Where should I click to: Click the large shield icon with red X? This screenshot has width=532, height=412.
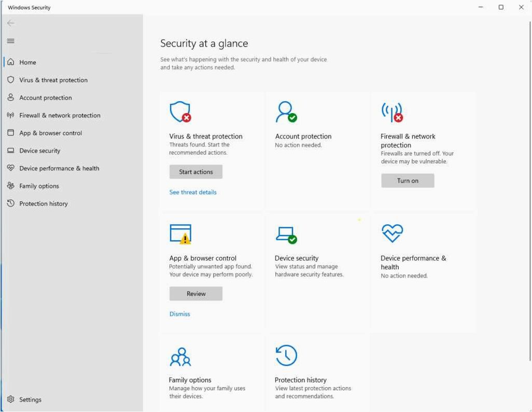[180, 112]
